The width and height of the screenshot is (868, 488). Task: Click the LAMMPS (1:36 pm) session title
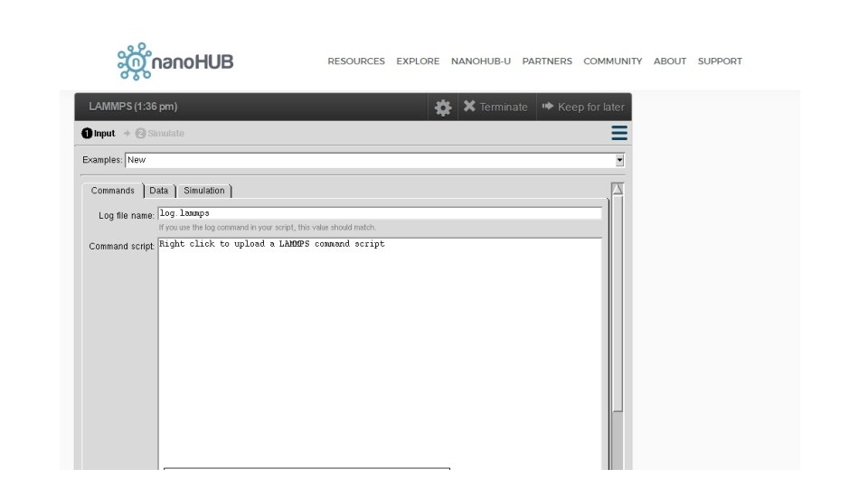point(133,107)
